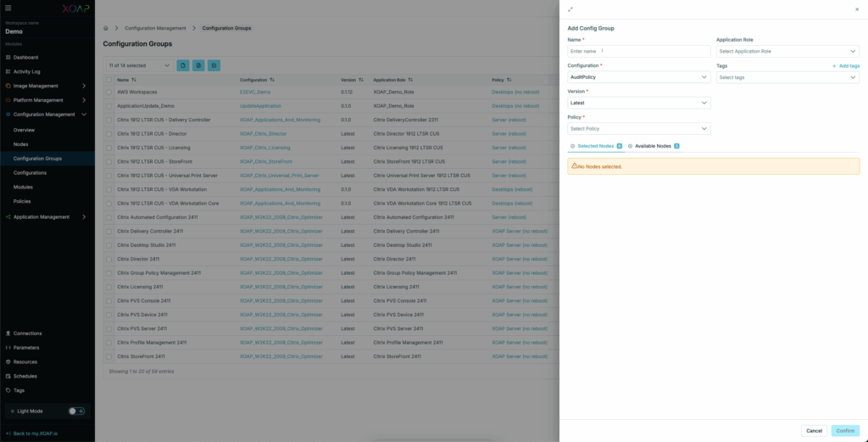Click the home icon in breadcrumb
This screenshot has height=442, width=868.
106,28
